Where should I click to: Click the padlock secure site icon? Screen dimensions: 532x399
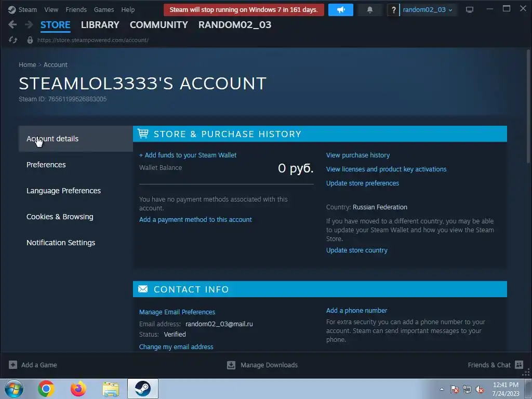tap(30, 40)
